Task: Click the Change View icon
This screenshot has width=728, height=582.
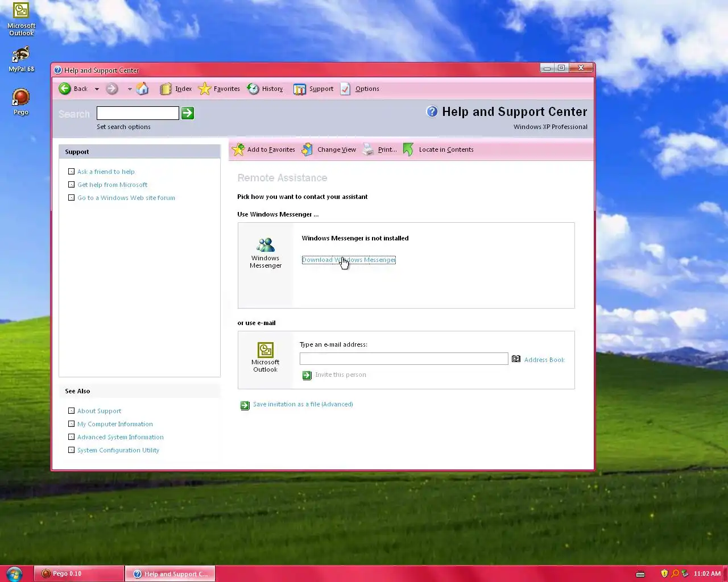Action: (x=307, y=149)
